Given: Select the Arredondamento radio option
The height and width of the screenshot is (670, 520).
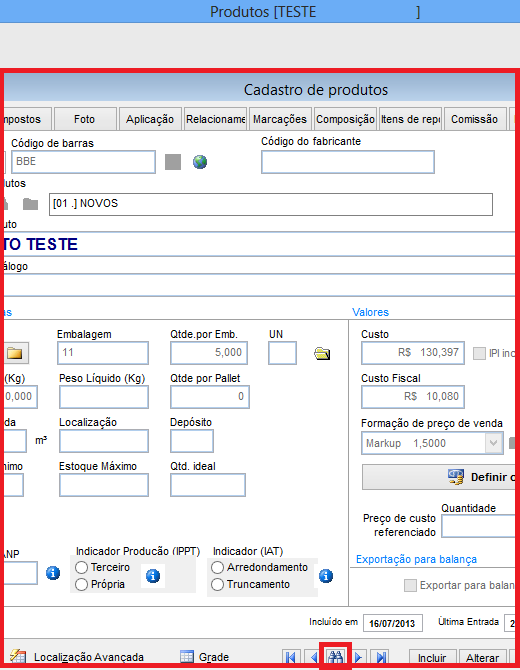Looking at the screenshot, I should click(217, 567).
